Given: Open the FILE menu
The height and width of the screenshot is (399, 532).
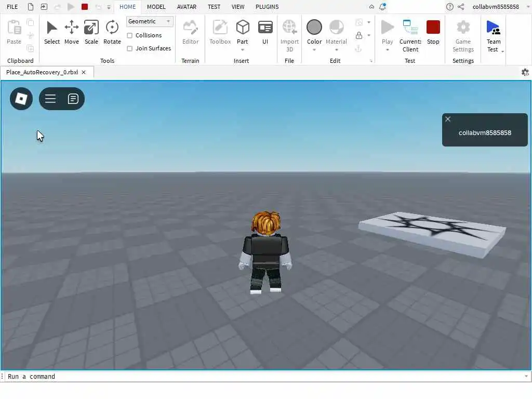Looking at the screenshot, I should 12,7.
